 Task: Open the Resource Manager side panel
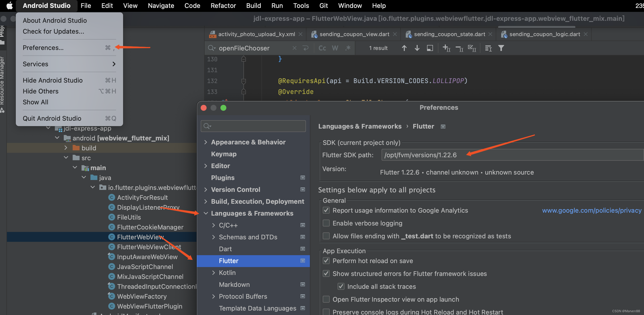tap(2, 80)
